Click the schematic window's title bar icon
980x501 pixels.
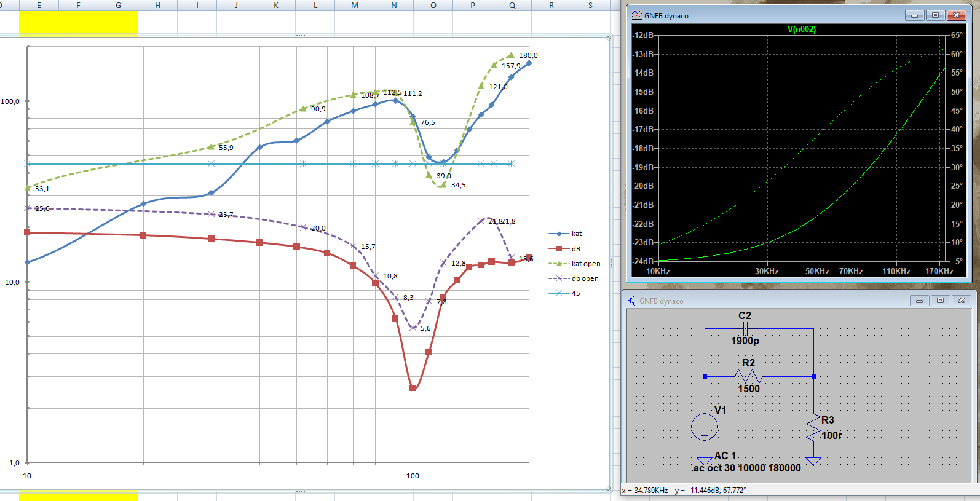tap(632, 301)
